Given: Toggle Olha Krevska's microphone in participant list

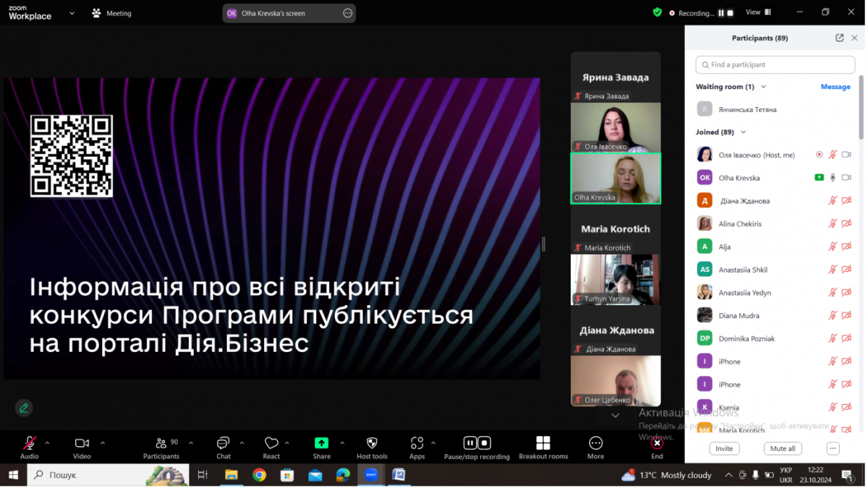Looking at the screenshot, I should click(x=833, y=177).
